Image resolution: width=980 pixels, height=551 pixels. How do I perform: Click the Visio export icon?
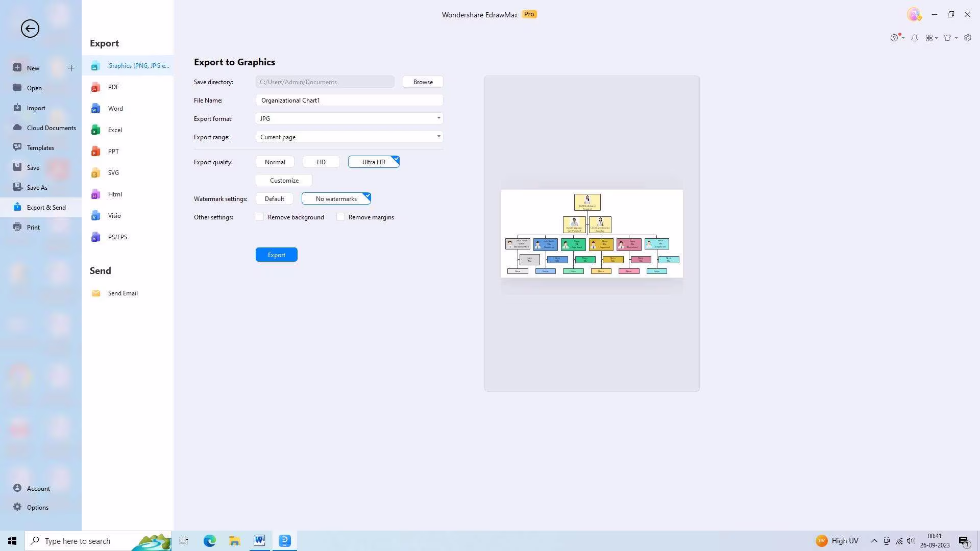click(x=95, y=216)
